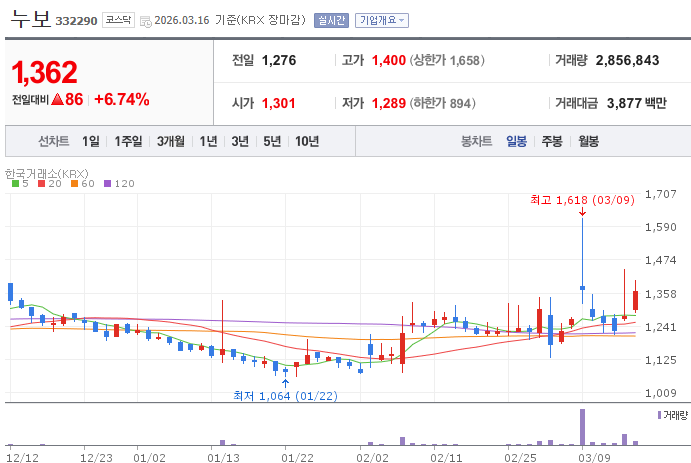This screenshot has width=691, height=463.
Task: Select the 1주일 line chart tab
Action: pos(128,141)
